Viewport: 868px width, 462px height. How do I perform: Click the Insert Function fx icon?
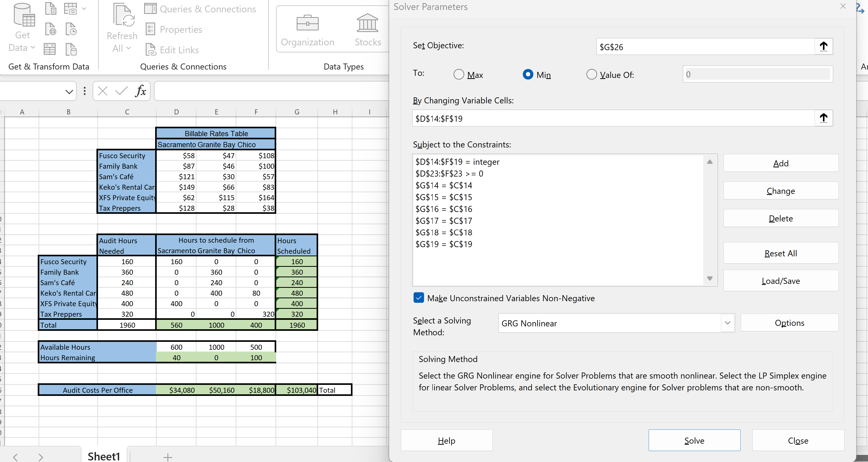[141, 91]
